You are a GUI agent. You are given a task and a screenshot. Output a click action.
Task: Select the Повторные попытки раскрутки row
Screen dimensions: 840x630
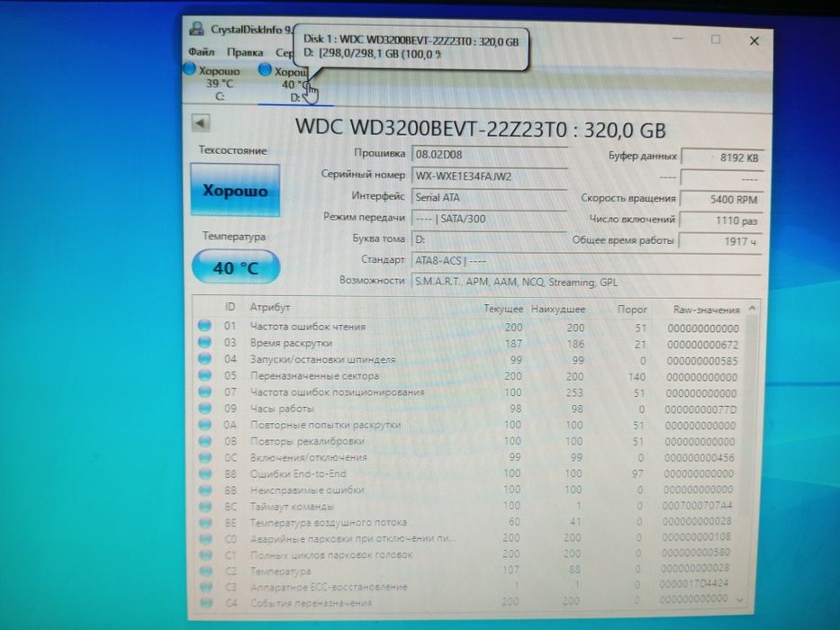(469, 426)
